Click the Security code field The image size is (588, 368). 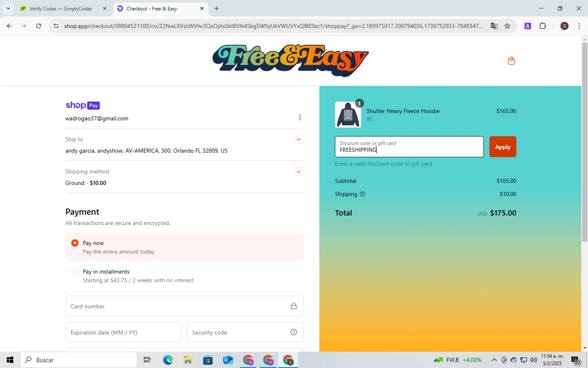[x=245, y=332]
